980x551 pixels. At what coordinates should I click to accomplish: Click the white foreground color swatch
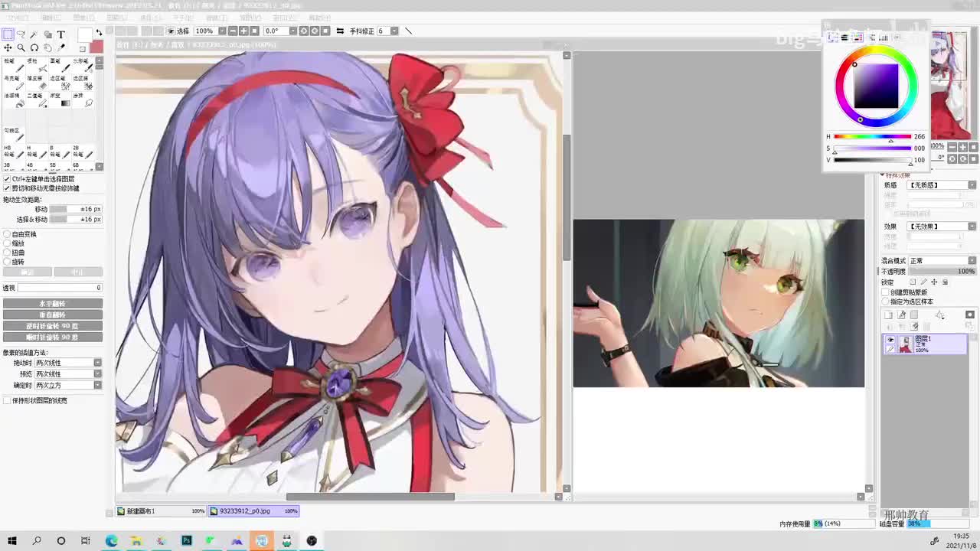tap(84, 34)
